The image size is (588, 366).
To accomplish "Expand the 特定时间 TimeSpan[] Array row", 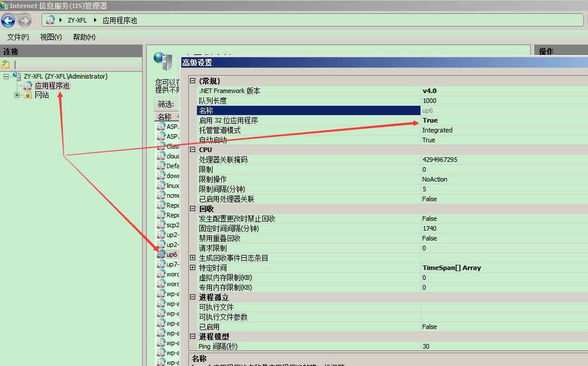I will click(193, 267).
